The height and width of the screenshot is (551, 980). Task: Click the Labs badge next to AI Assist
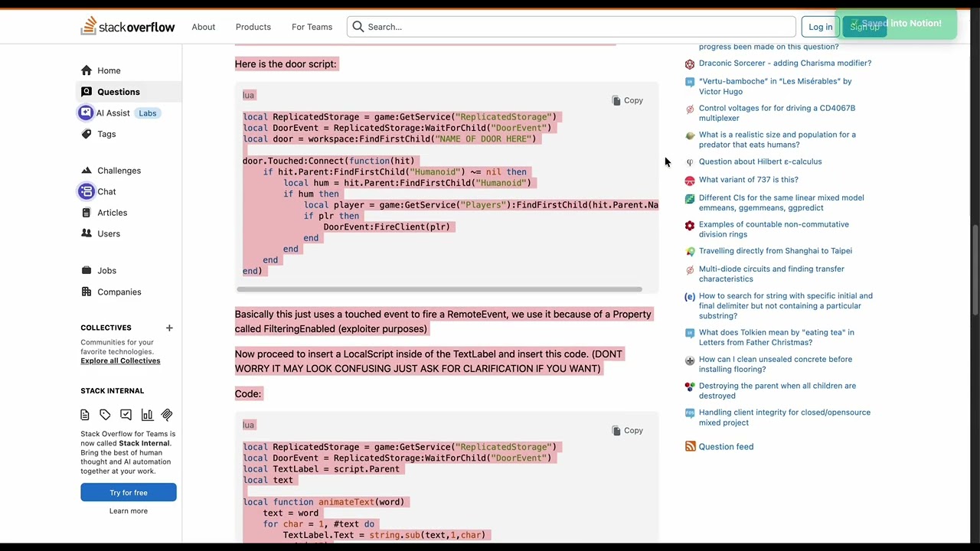pos(147,113)
